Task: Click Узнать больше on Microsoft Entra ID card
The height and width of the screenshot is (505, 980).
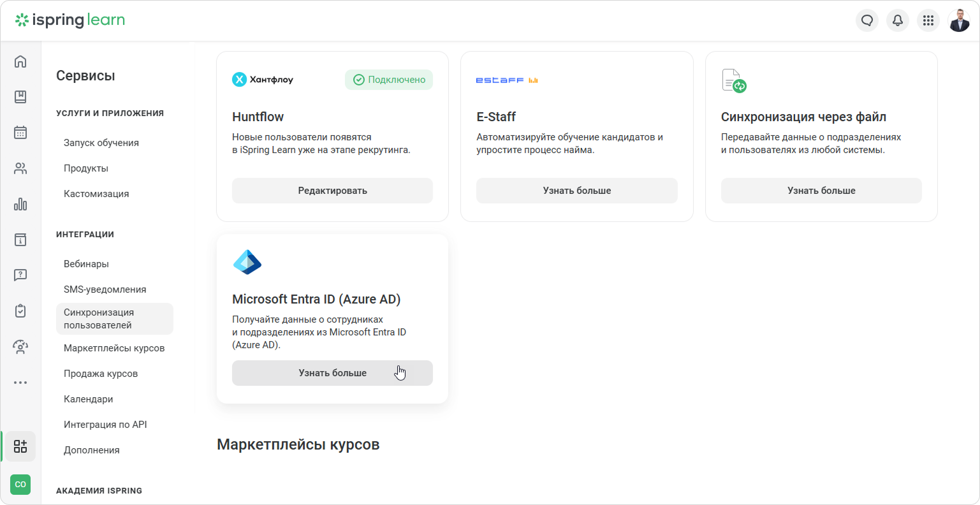Action: pos(332,373)
